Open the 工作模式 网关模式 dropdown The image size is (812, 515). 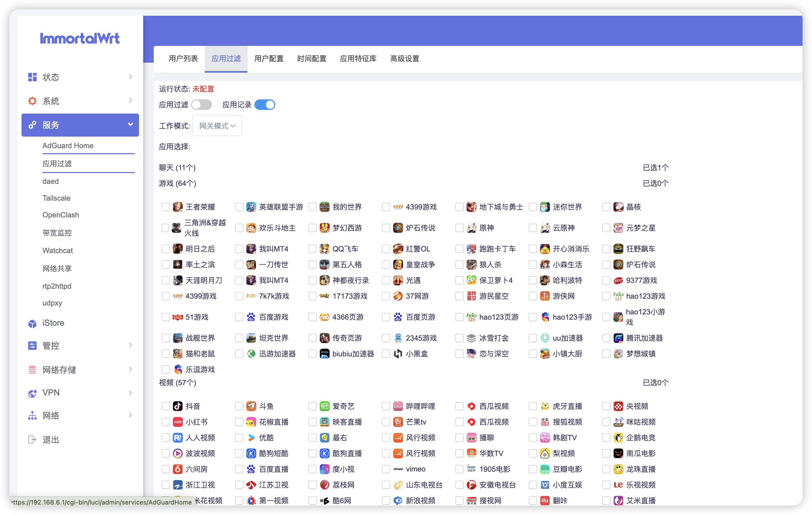[x=217, y=126]
